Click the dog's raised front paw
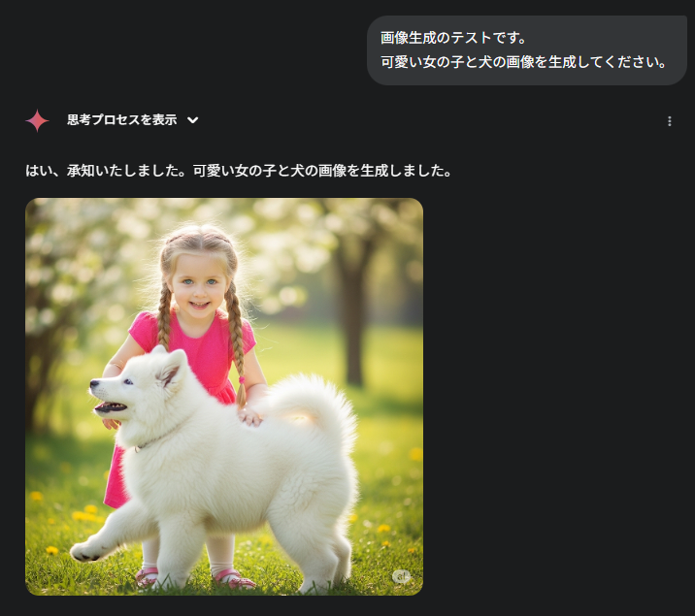Screen dimensions: 695x616 (88, 551)
